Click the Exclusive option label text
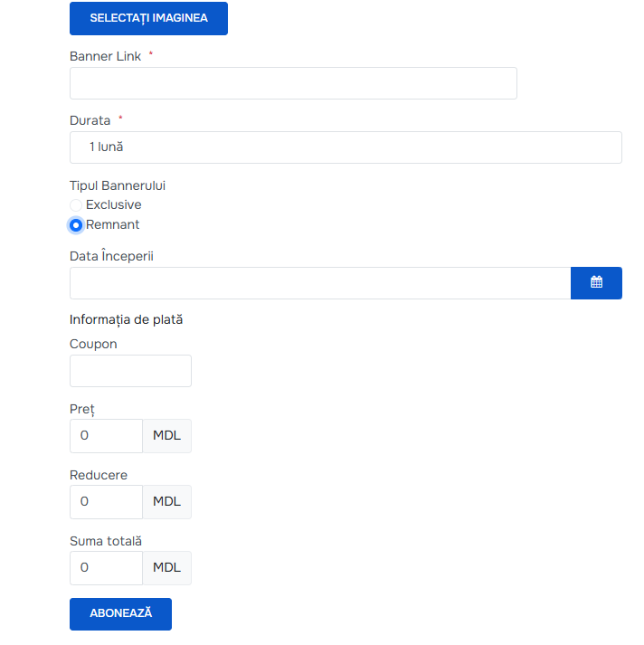The image size is (644, 645). (114, 205)
